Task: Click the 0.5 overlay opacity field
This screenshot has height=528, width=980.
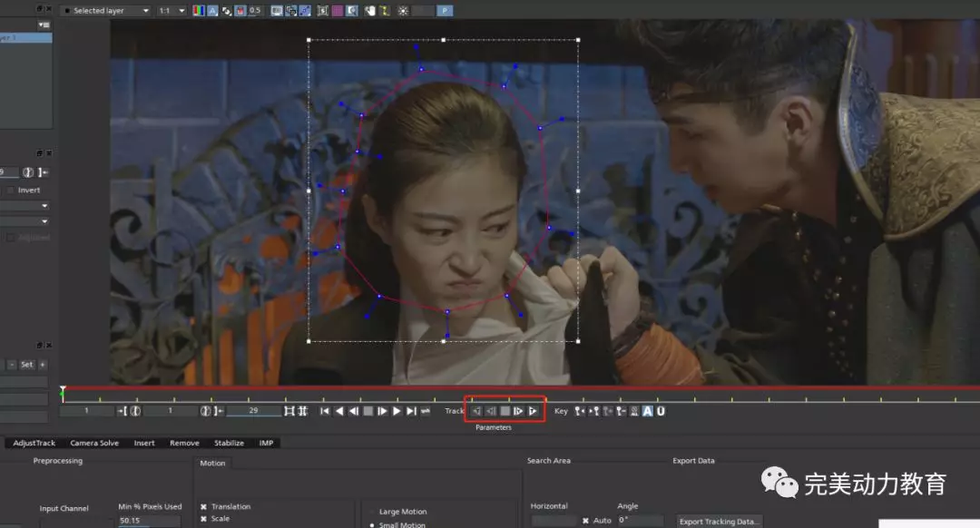Action: (x=255, y=11)
